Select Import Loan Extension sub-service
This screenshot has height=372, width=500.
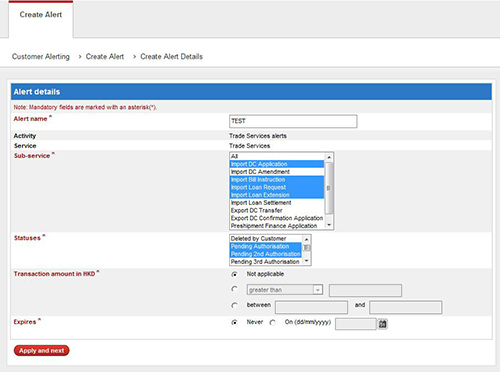point(277,195)
